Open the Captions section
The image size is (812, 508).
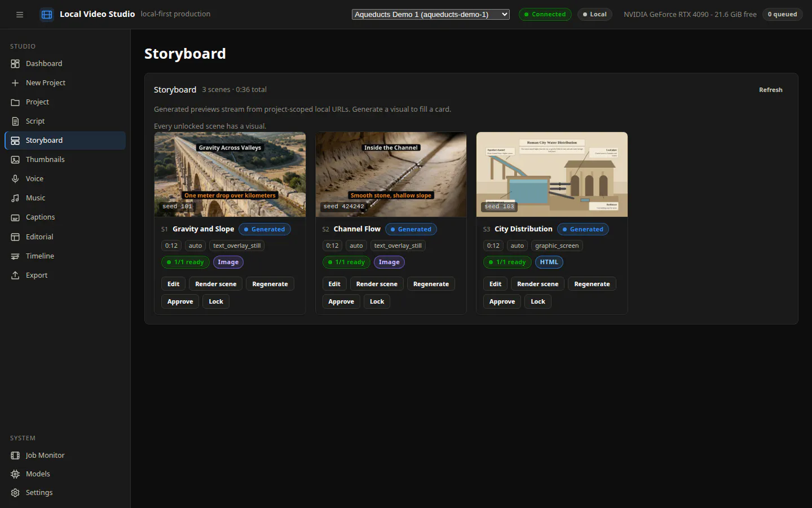click(x=65, y=217)
